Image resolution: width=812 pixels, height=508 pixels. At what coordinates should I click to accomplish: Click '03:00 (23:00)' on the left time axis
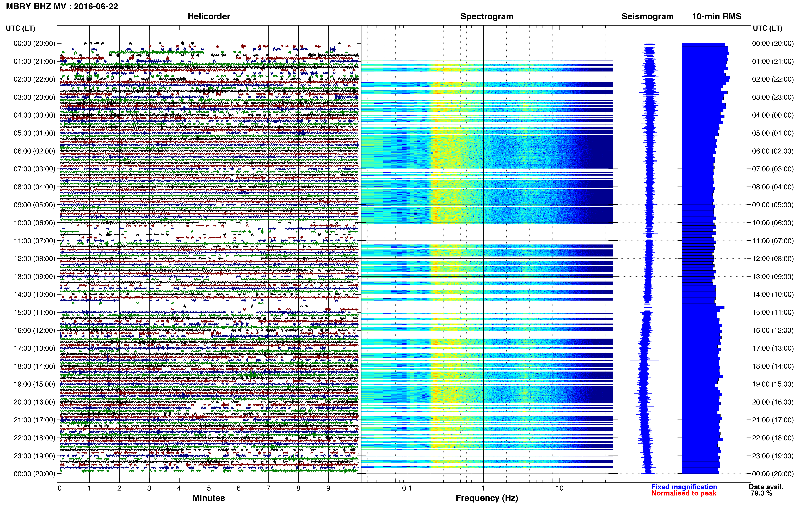coord(34,97)
